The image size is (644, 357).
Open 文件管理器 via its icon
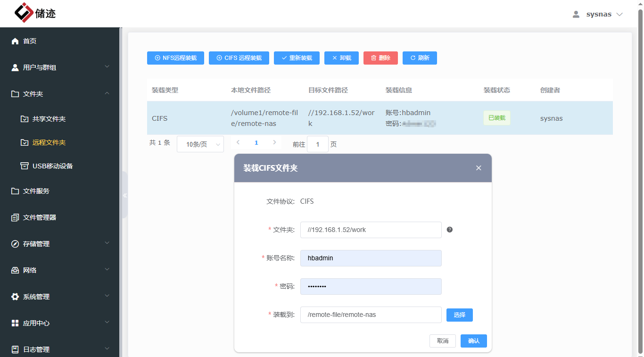[x=15, y=217]
